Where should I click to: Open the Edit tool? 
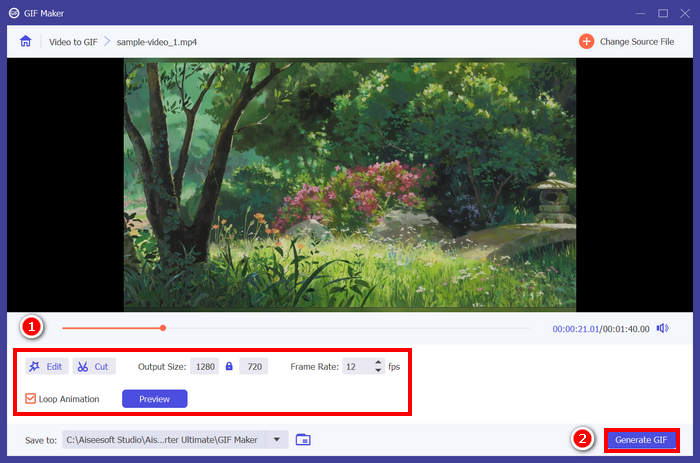tap(46, 367)
